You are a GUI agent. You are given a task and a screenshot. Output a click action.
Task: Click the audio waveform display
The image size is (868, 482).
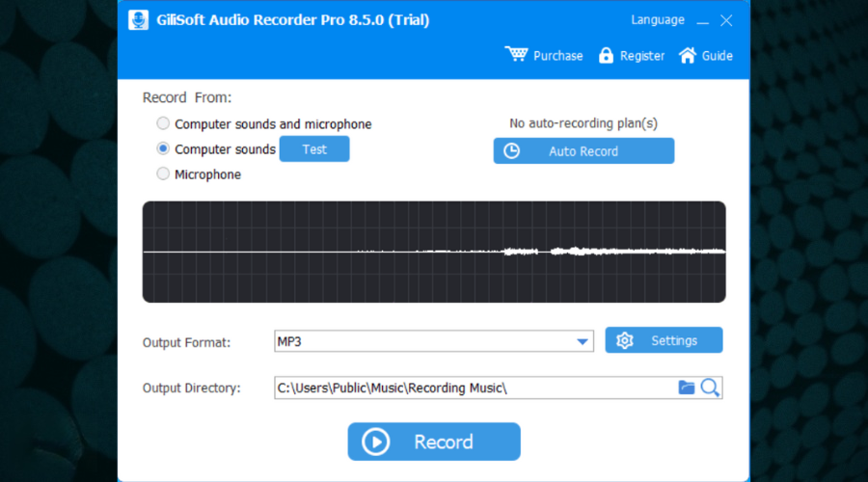[x=434, y=252]
